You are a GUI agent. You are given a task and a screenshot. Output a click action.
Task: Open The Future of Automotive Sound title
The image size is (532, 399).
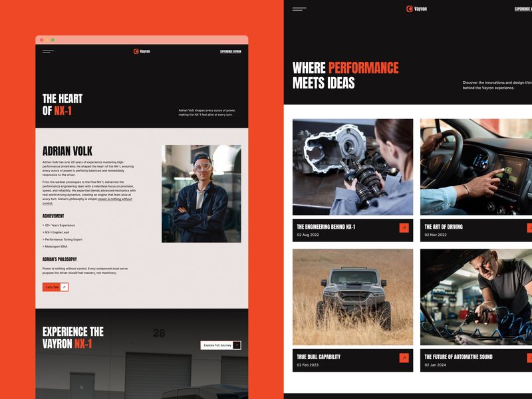click(x=458, y=357)
